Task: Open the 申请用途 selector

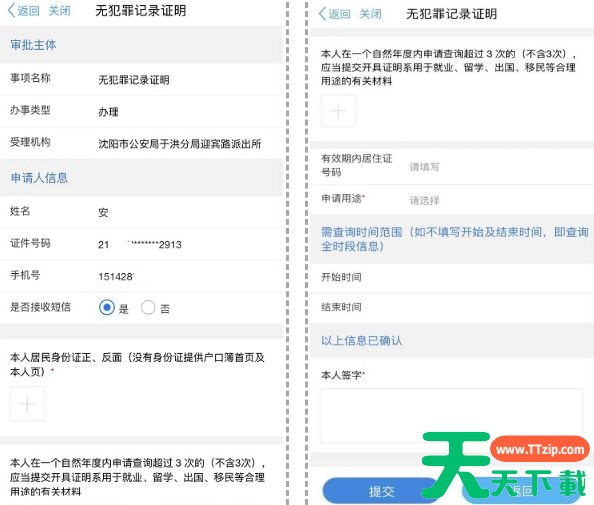Action: coord(452,199)
